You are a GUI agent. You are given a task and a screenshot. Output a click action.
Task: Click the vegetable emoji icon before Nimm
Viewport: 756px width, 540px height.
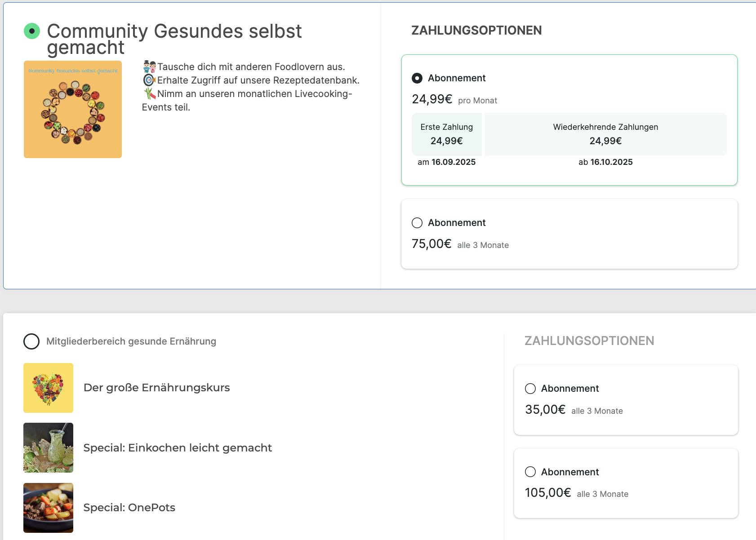[150, 94]
